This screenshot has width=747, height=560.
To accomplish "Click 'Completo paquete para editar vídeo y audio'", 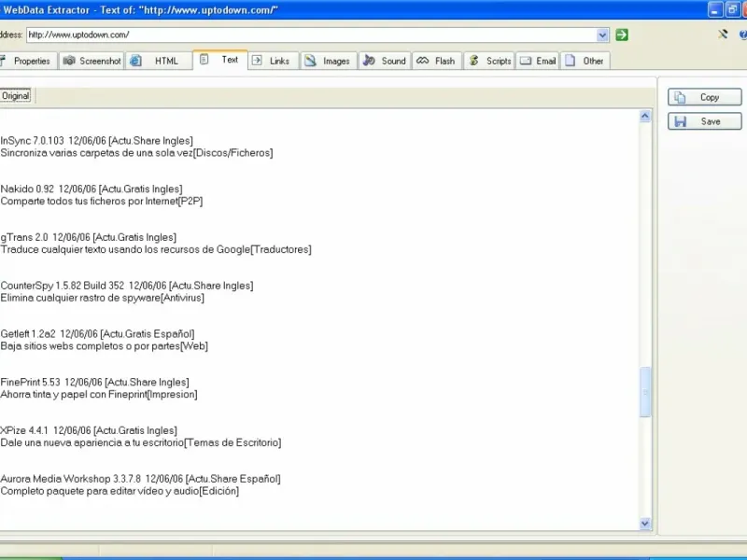I will (x=99, y=491).
